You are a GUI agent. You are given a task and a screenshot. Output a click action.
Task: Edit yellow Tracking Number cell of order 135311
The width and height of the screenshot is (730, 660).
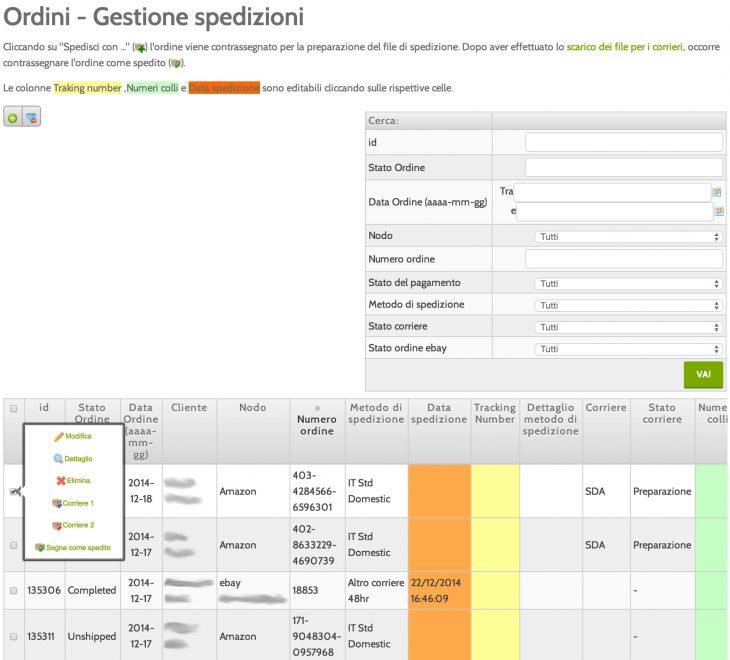tap(495, 635)
